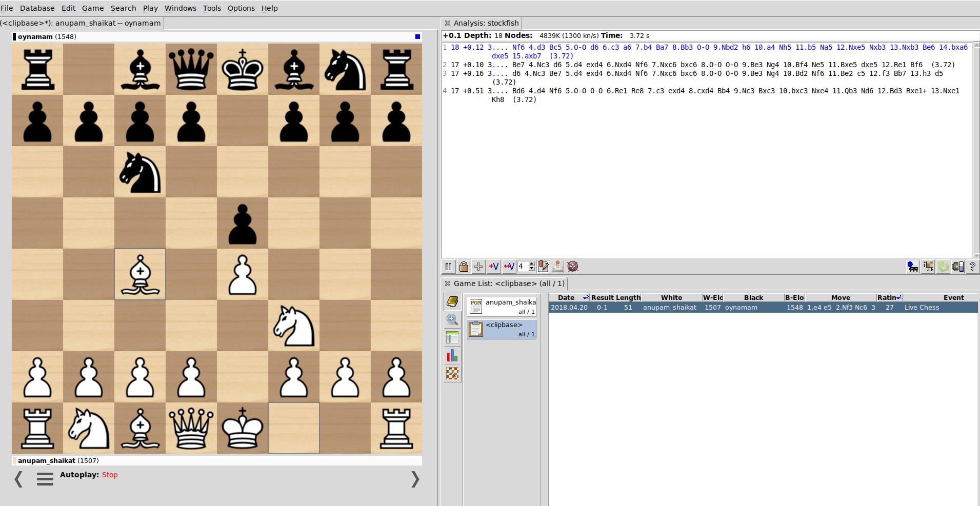Image resolution: width=980 pixels, height=506 pixels.
Task: Select the anupam_shaikat PGN database
Action: pyautogui.click(x=502, y=307)
